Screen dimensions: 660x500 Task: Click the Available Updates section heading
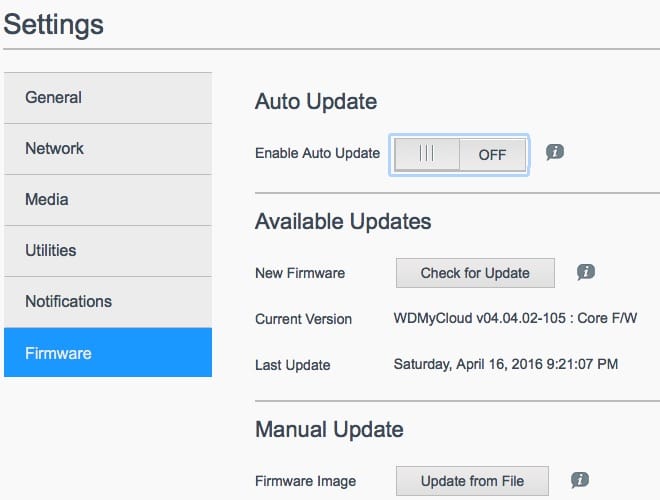point(343,221)
